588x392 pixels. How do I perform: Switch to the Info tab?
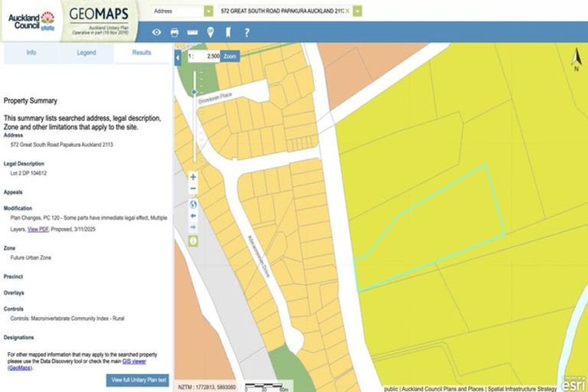[x=31, y=53]
